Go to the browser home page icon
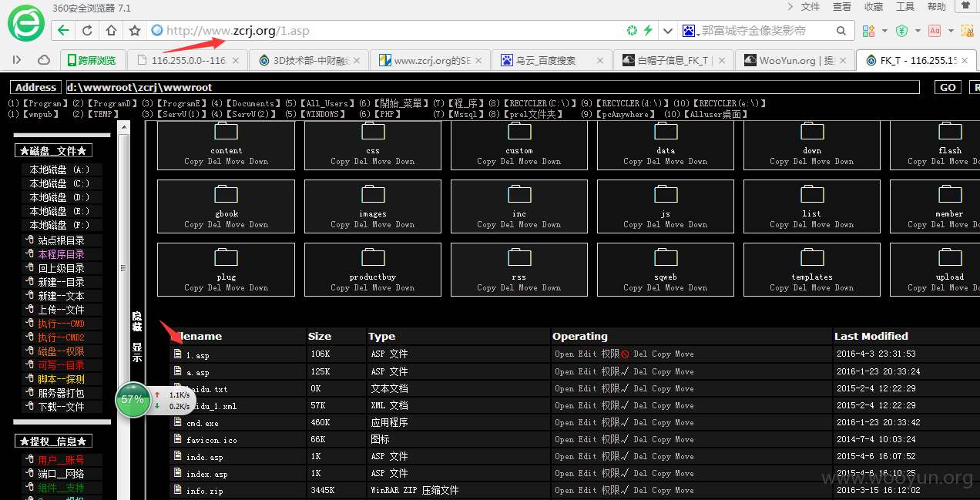Viewport: 980px width, 500px height. tap(111, 31)
